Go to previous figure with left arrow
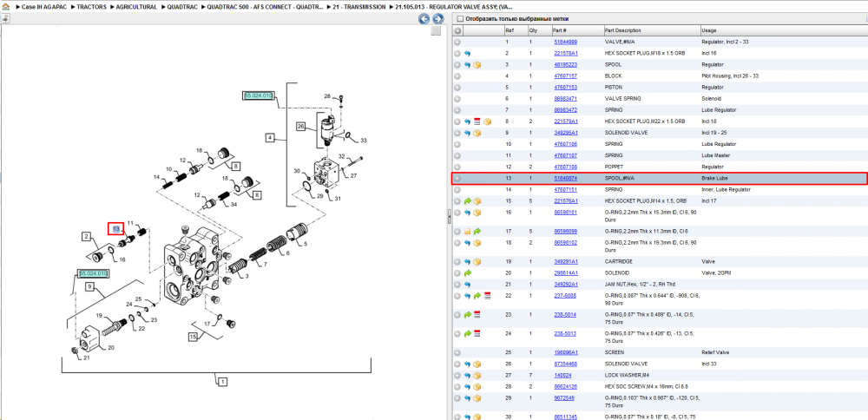868x420 pixels. 424,19
